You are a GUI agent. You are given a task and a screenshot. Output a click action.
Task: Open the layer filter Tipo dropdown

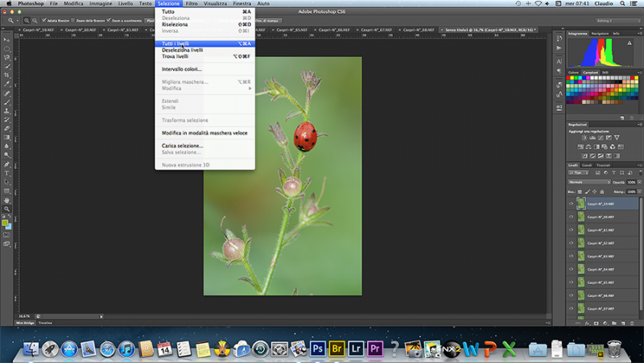578,172
